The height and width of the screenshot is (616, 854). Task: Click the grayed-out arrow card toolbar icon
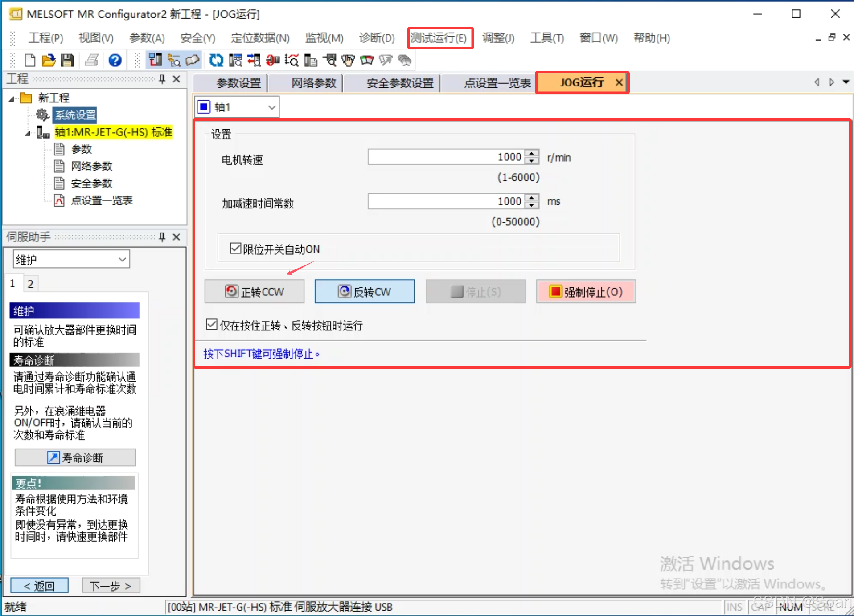[386, 60]
